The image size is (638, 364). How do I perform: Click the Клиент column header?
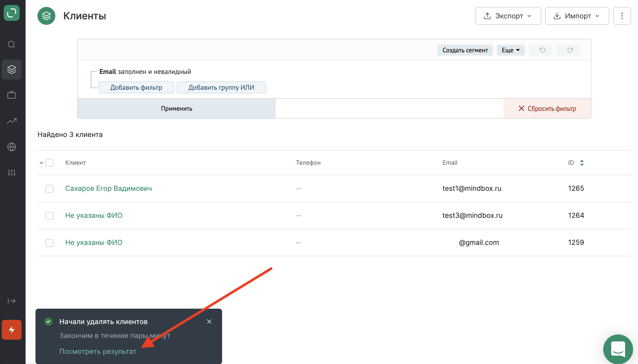(75, 163)
